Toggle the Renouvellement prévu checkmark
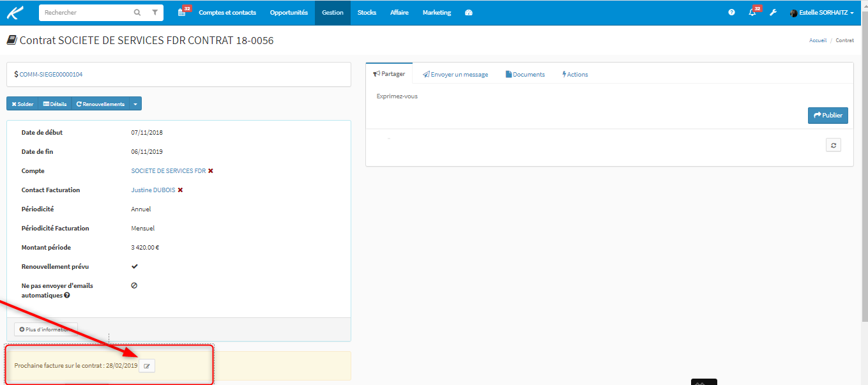This screenshot has width=868, height=385. 134,266
